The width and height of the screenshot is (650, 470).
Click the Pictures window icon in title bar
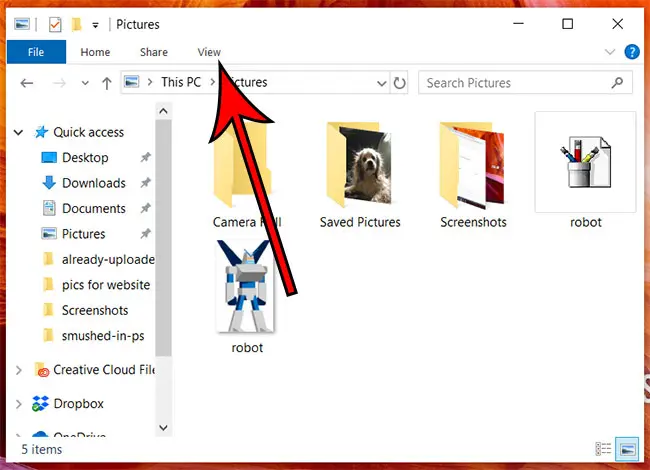coord(22,24)
